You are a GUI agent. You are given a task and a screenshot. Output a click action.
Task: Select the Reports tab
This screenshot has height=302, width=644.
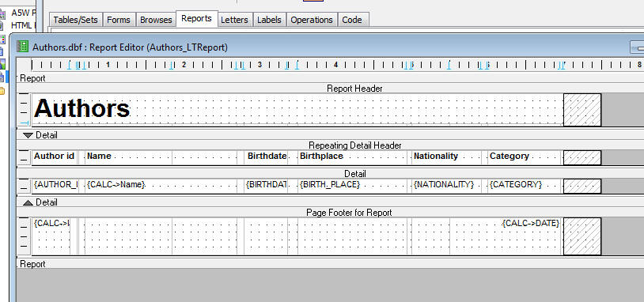pos(197,18)
